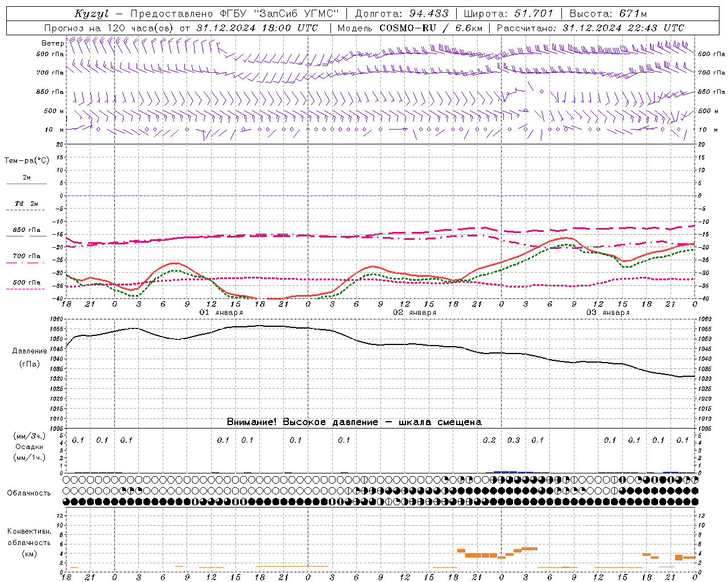Select the date label "02 января"
728x582 pixels.
(x=415, y=313)
